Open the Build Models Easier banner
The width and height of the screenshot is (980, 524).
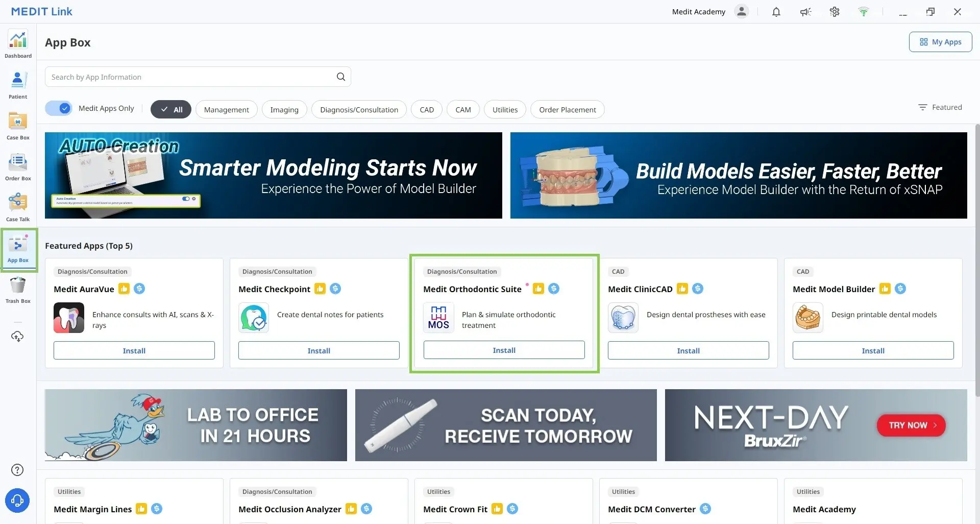pyautogui.click(x=739, y=175)
